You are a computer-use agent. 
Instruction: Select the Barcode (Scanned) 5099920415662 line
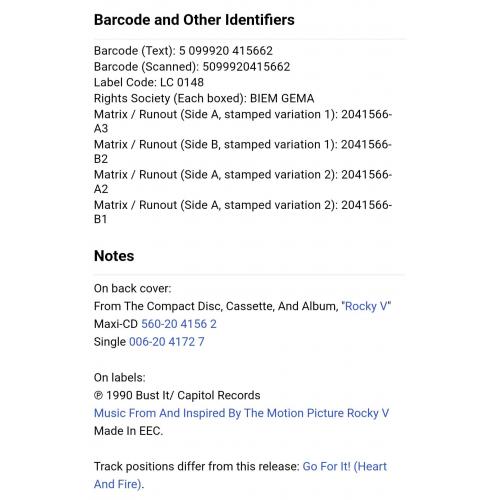[x=192, y=67]
